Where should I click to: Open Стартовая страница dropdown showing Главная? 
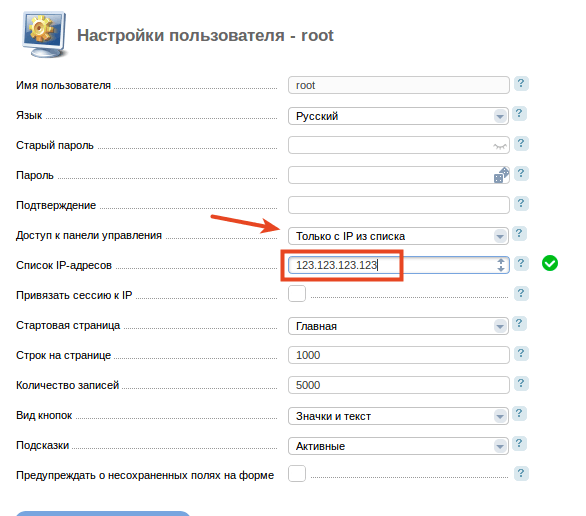398,326
